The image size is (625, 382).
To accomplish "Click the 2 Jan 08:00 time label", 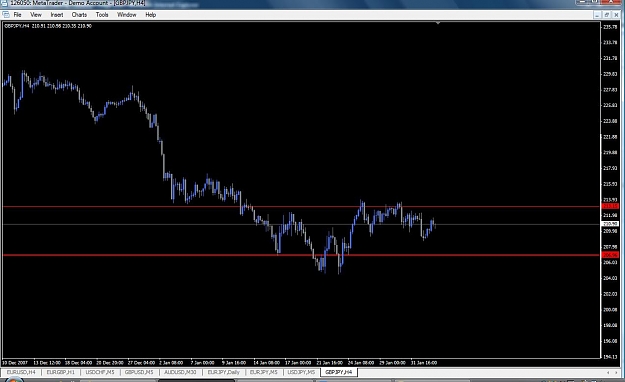I will (x=171, y=363).
